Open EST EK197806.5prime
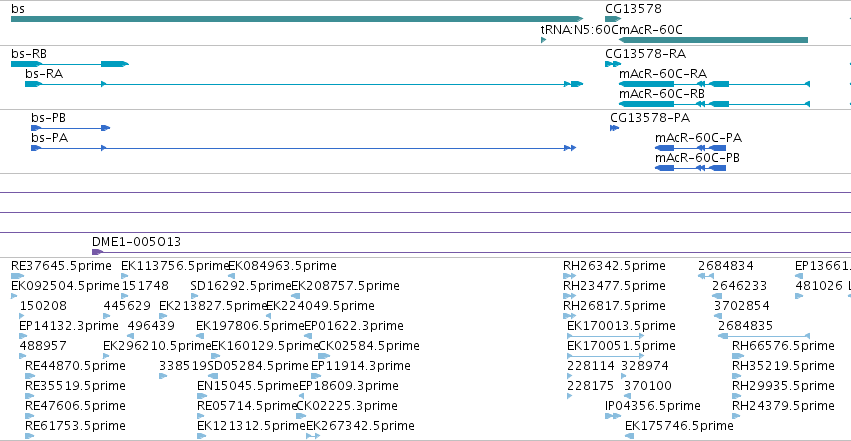851x441 pixels. [250, 326]
